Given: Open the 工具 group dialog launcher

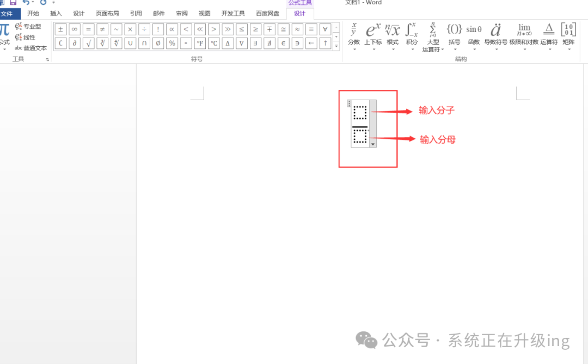Looking at the screenshot, I should pos(47,60).
